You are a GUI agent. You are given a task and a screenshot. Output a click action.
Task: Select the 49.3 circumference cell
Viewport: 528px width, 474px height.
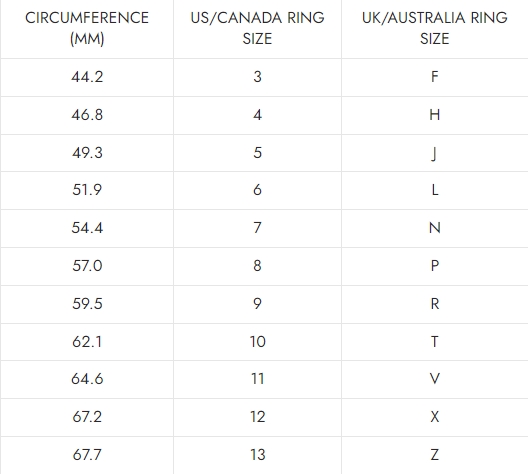point(87,153)
